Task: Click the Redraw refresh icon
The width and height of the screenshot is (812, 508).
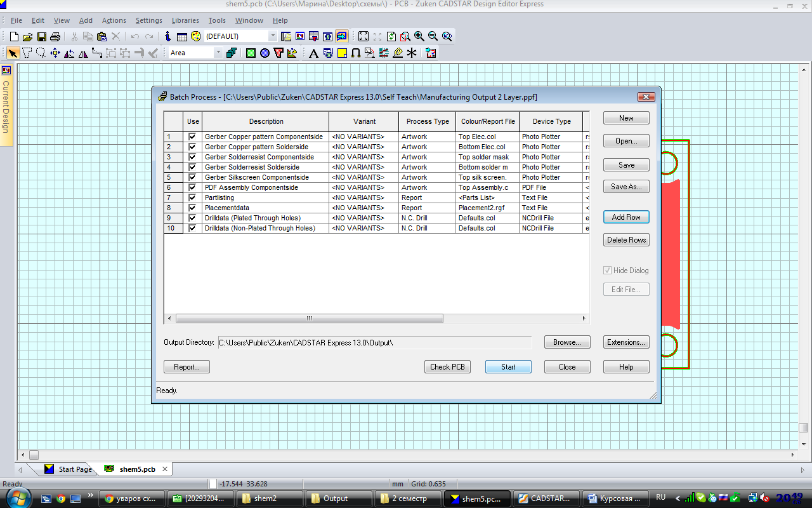Action: 391,36
